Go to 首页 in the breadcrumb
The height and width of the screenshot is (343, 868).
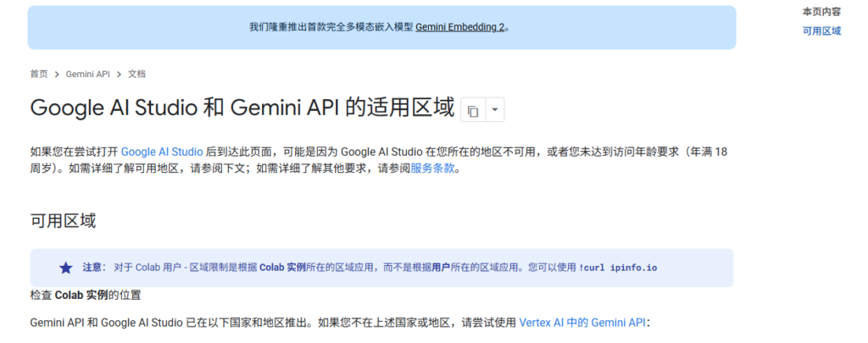coord(39,75)
